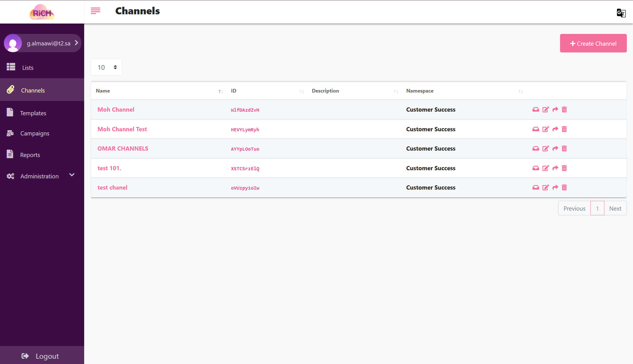Sort table by ID column arrows

point(302,91)
